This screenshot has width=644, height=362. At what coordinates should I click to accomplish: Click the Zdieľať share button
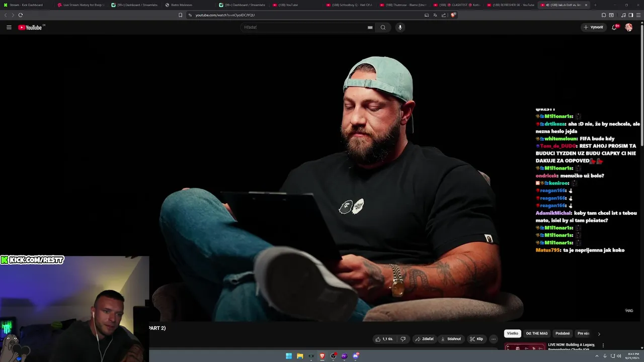(x=424, y=339)
